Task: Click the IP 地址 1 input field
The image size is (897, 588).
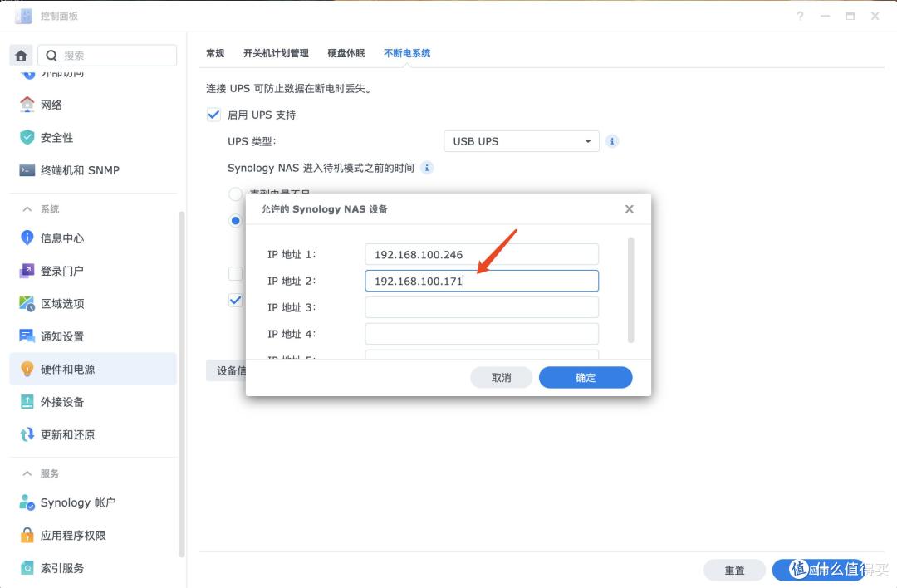Action: click(x=482, y=254)
